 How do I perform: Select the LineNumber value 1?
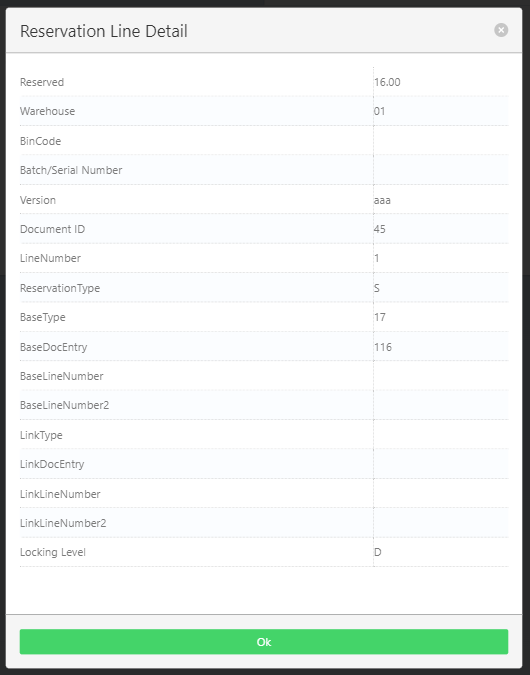(x=377, y=258)
